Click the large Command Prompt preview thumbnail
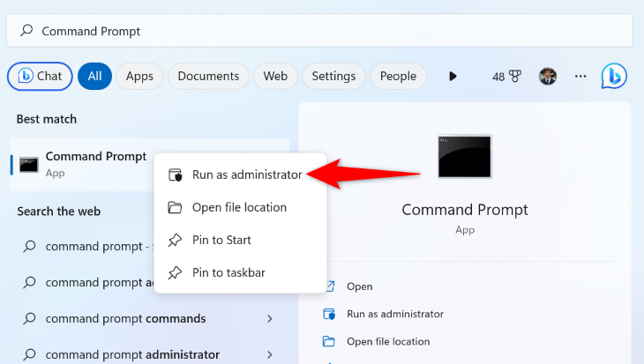644x364 pixels. coord(465,156)
